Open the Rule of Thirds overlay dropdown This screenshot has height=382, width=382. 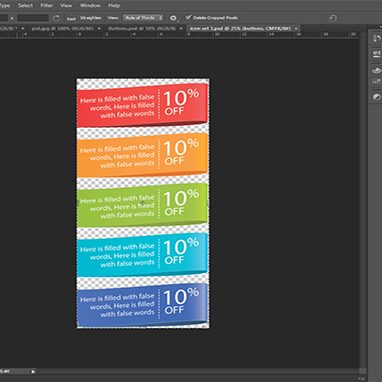(143, 18)
